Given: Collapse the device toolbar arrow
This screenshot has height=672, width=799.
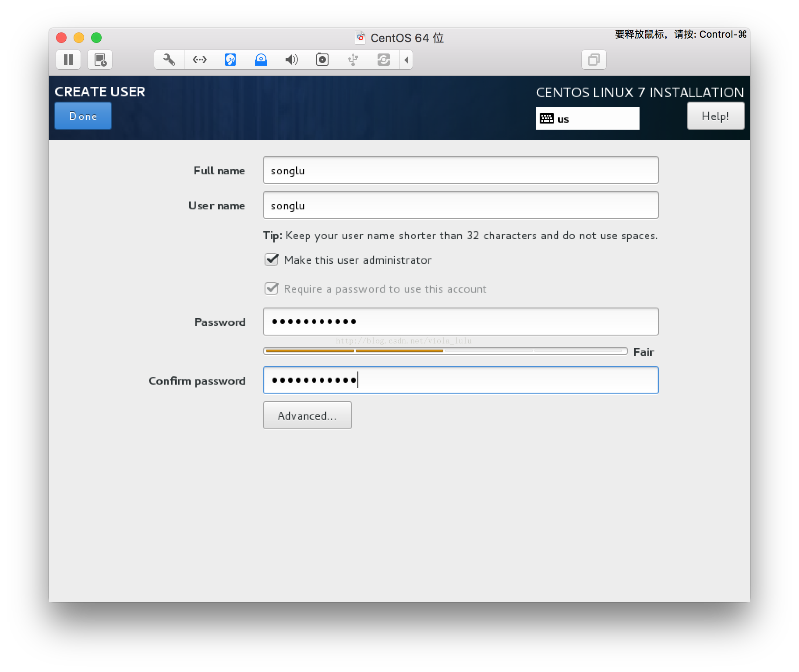Looking at the screenshot, I should pyautogui.click(x=407, y=60).
